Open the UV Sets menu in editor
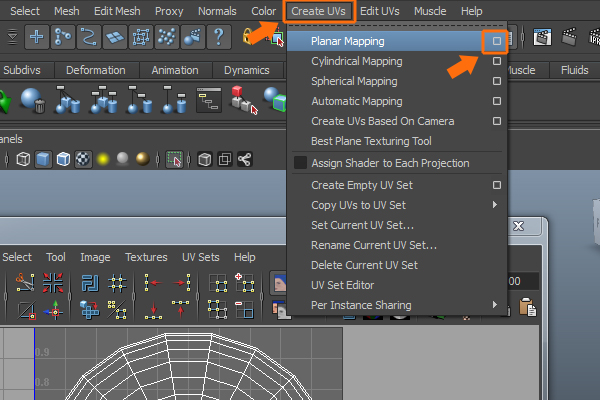The image size is (600, 400). click(x=200, y=257)
